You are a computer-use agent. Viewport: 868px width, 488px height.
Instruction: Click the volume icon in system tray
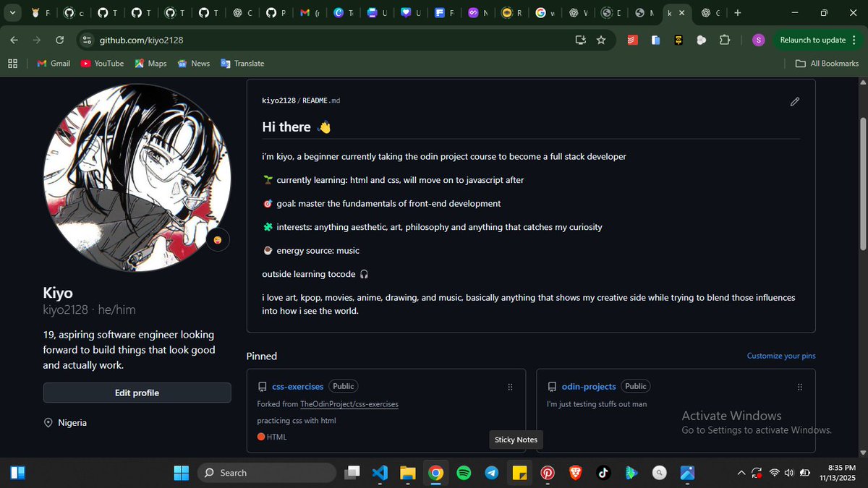(x=789, y=473)
